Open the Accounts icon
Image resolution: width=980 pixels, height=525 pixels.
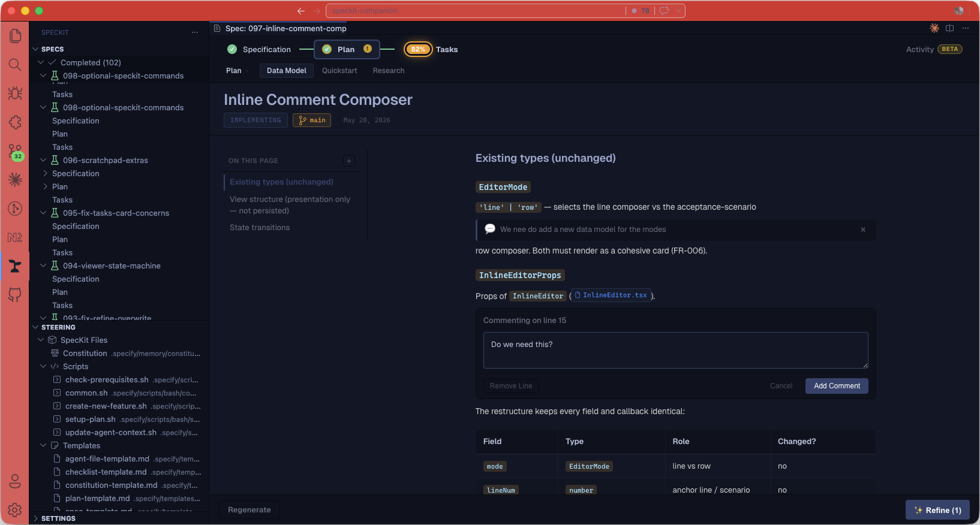point(15,481)
